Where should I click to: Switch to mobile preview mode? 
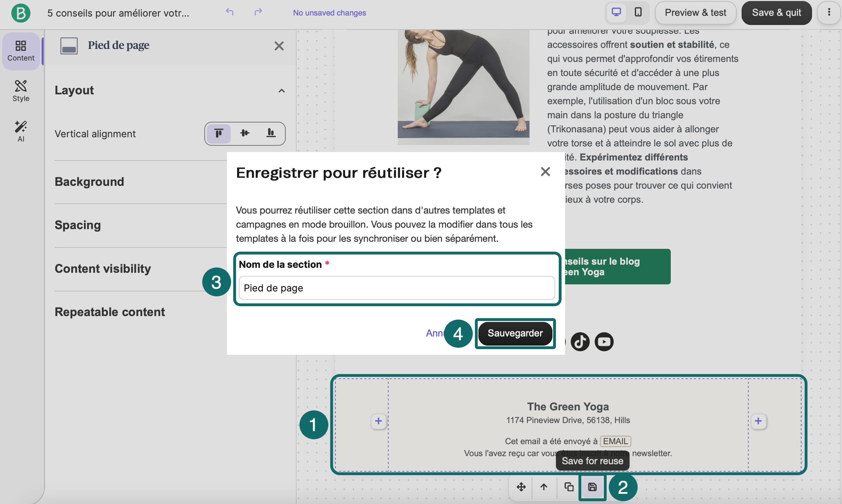click(x=638, y=12)
